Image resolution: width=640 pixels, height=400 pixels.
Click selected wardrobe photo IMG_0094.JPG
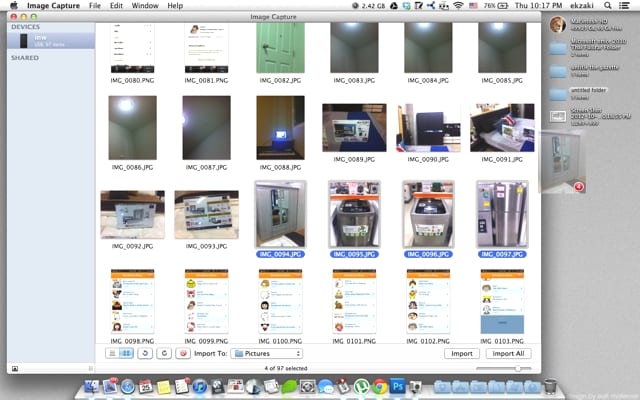pos(280,214)
